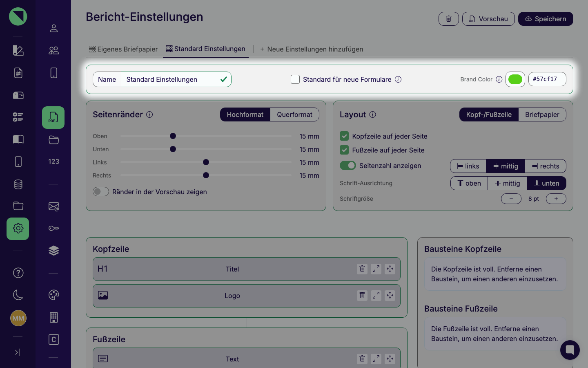Open the Vorschau PDF preview
Image resolution: width=588 pixels, height=368 pixels.
pyautogui.click(x=488, y=19)
